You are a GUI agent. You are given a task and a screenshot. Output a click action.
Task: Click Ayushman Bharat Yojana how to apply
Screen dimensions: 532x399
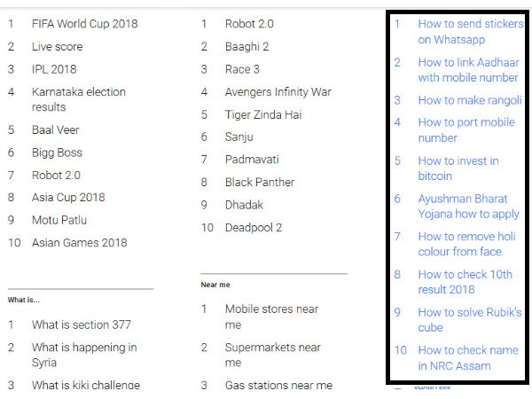(468, 207)
